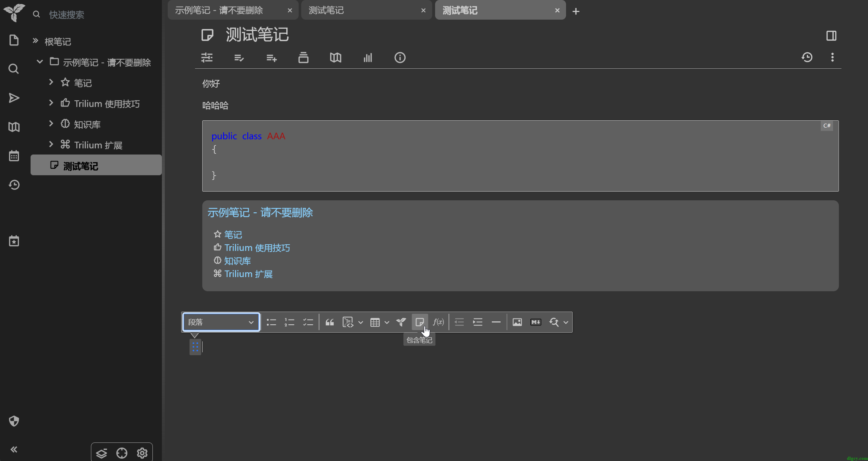This screenshot has height=461, width=868.
Task: Open note paths ribbon tab
Action: pos(303,57)
